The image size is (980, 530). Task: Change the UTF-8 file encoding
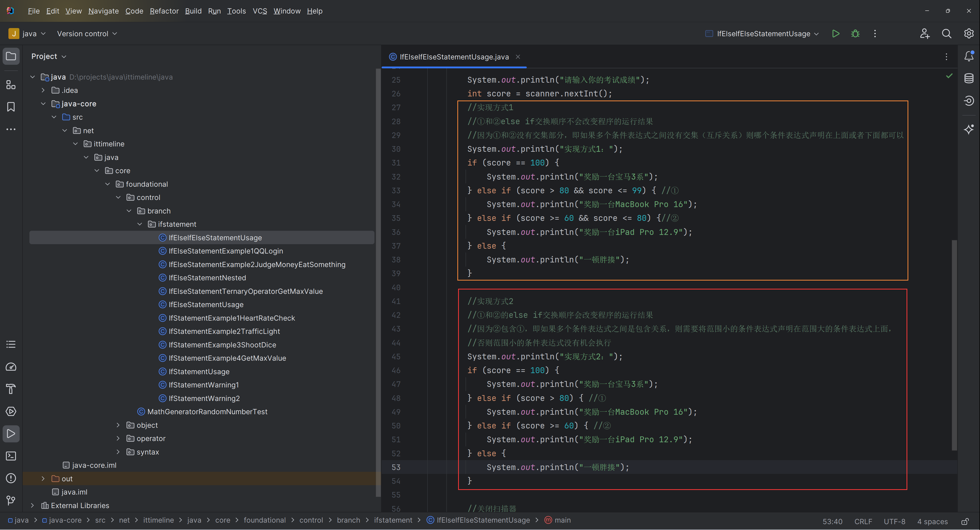pos(894,521)
